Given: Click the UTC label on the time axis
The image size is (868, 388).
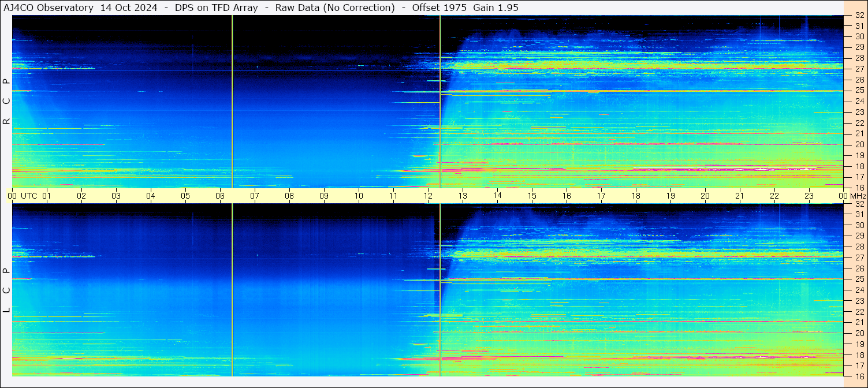Looking at the screenshot, I should [x=29, y=196].
